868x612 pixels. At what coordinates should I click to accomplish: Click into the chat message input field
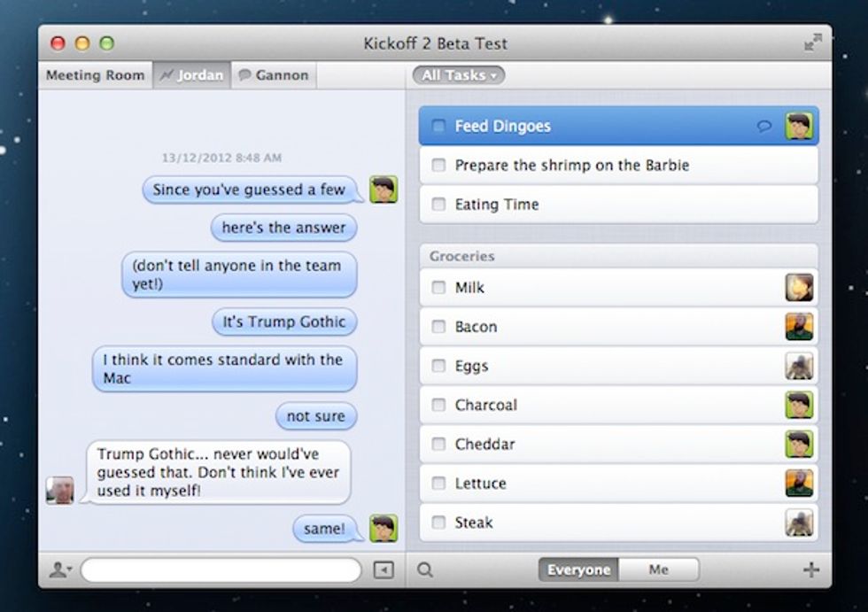point(221,570)
